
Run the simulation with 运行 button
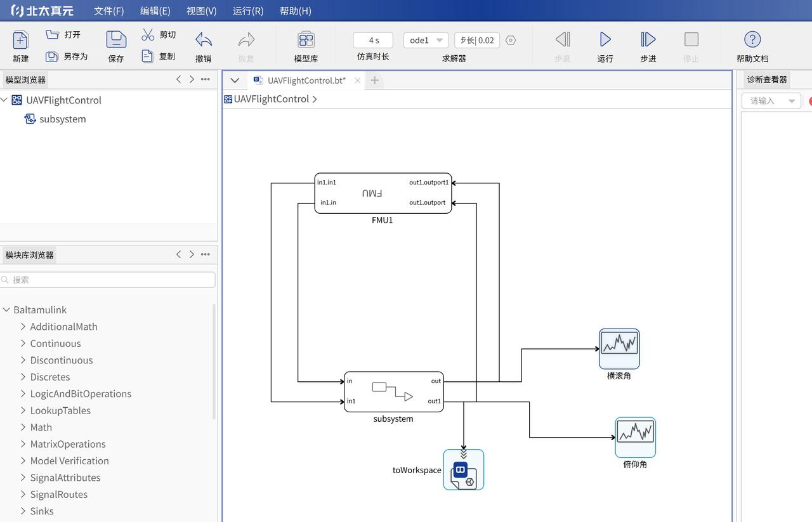coord(605,40)
